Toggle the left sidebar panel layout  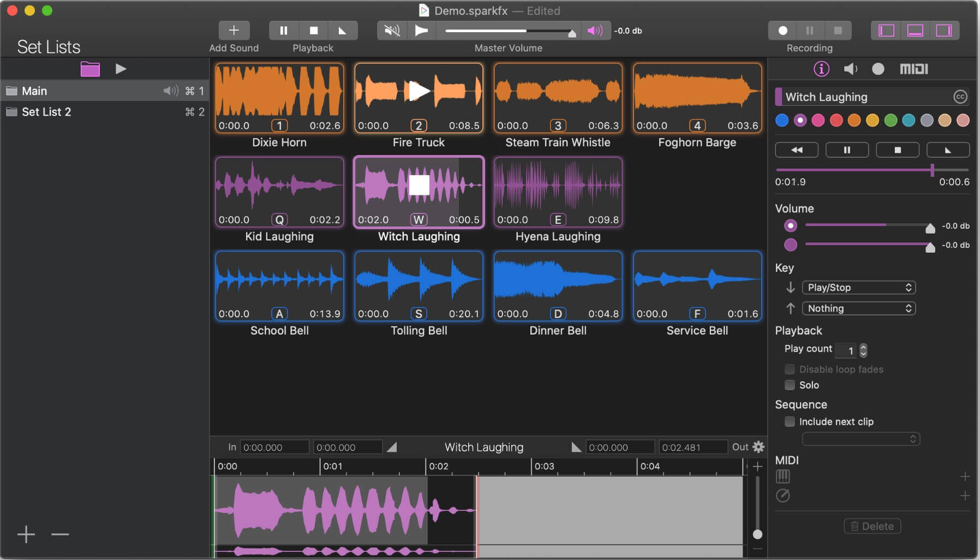click(886, 31)
